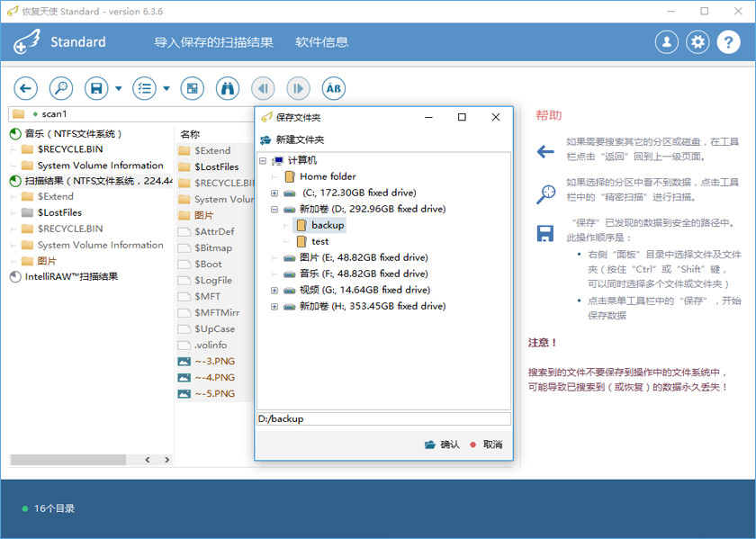The image size is (756, 539).
Task: Open the list view dropdown arrow
Action: (166, 89)
